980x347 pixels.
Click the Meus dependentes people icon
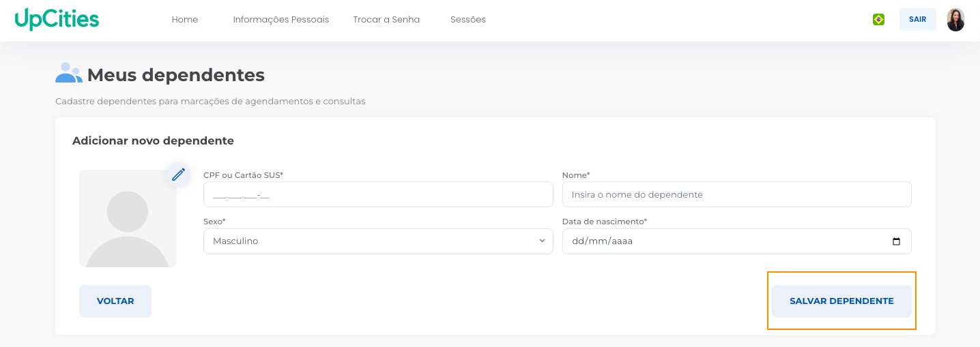pyautogui.click(x=68, y=73)
